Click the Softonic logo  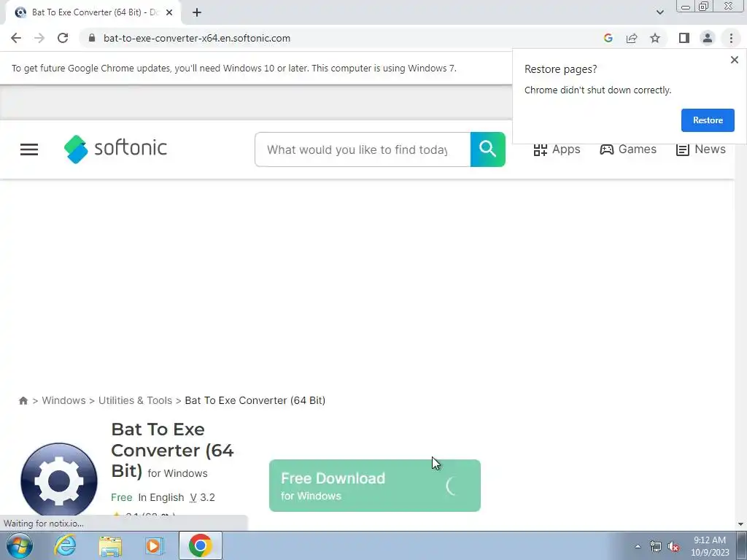pyautogui.click(x=115, y=149)
